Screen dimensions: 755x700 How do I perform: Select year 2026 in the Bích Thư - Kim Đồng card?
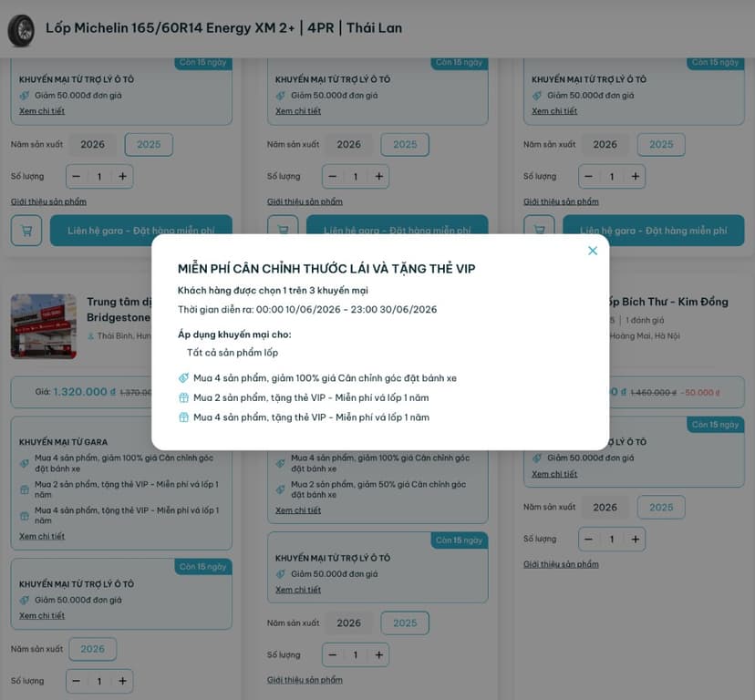[x=605, y=507]
